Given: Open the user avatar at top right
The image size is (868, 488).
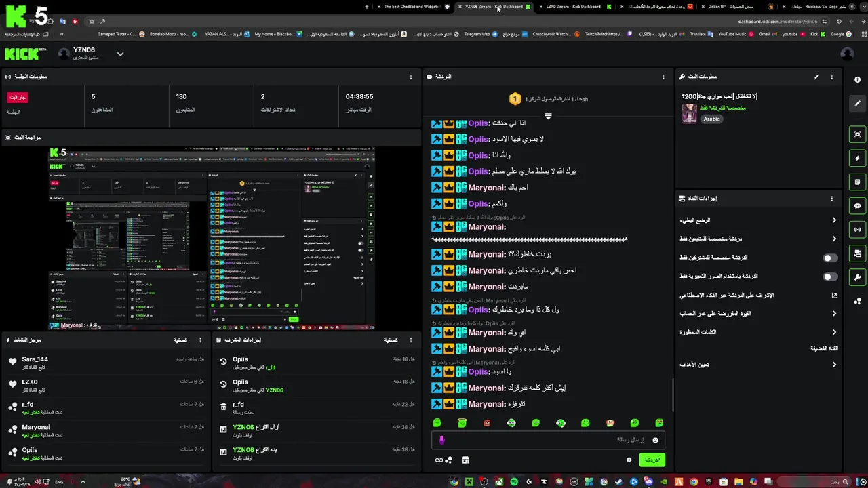Looking at the screenshot, I should click(847, 54).
